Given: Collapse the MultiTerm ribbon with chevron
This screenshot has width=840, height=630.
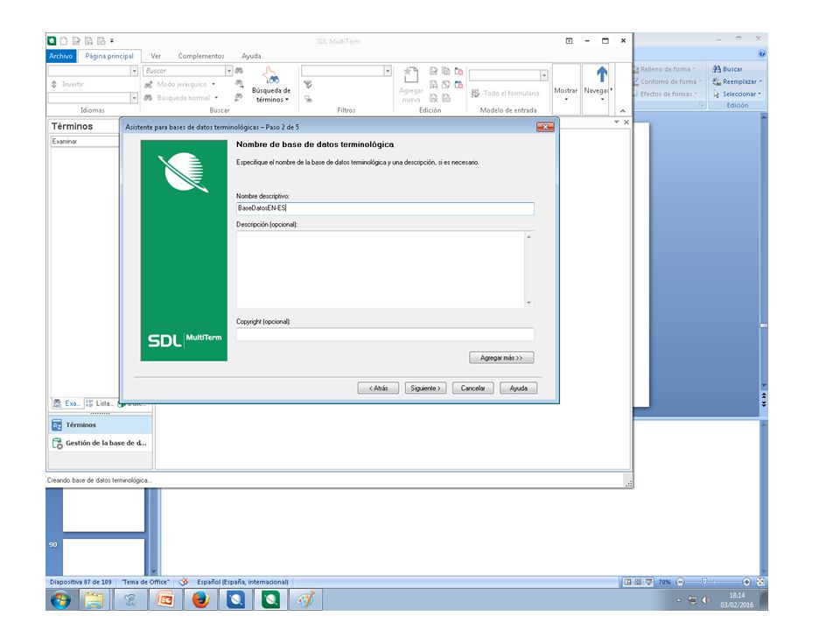Looking at the screenshot, I should pos(622,110).
